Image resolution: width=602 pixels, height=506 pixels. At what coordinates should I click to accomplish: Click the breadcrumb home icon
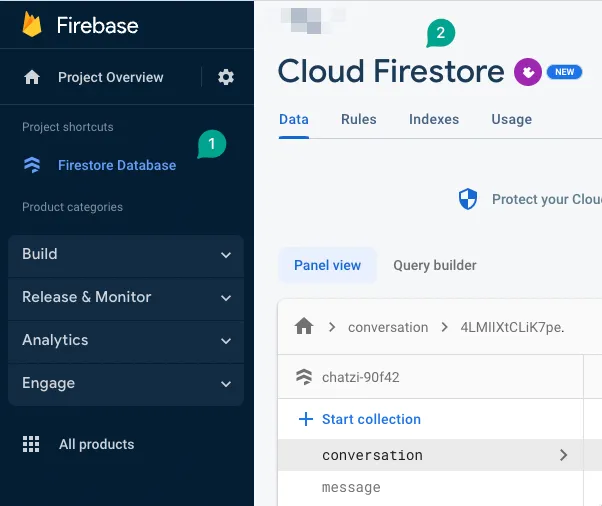[x=304, y=326]
